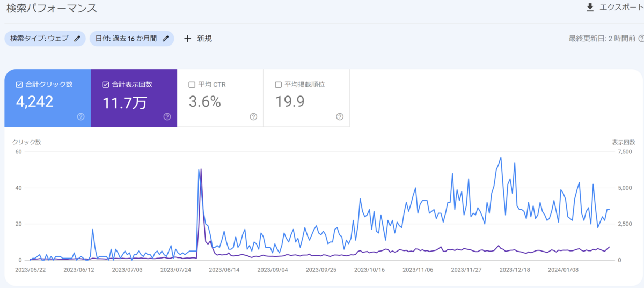Click the 2023/07/24 date label
Screen dimensions: 644x288
coord(175,270)
